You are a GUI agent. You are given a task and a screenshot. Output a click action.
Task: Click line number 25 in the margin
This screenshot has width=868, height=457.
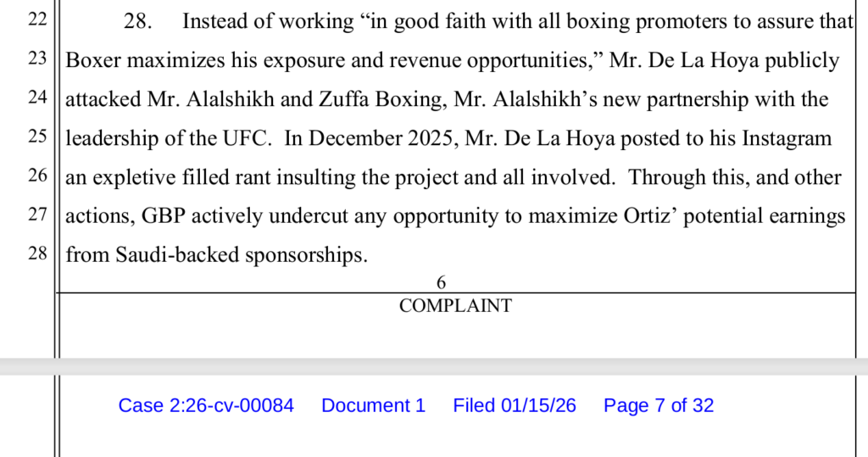tap(37, 137)
